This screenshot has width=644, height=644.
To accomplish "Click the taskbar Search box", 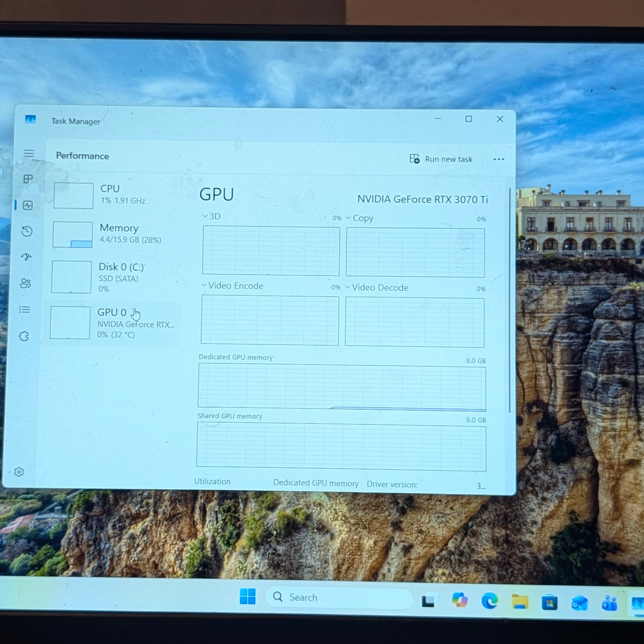I will point(339,598).
